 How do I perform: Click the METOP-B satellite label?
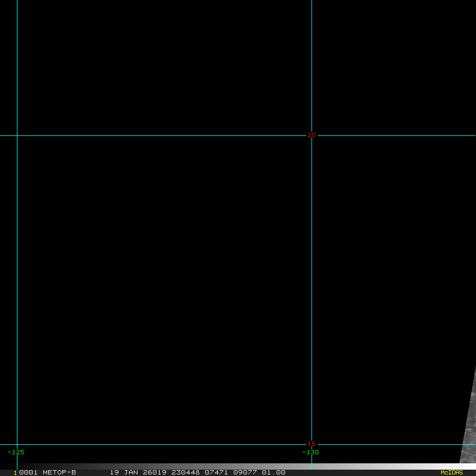(59, 472)
